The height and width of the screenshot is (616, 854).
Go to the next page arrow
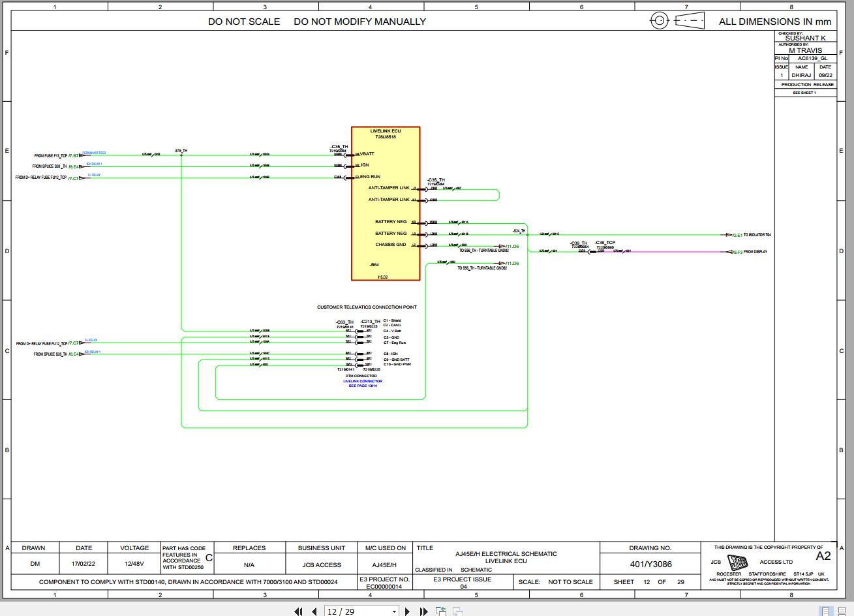408,611
